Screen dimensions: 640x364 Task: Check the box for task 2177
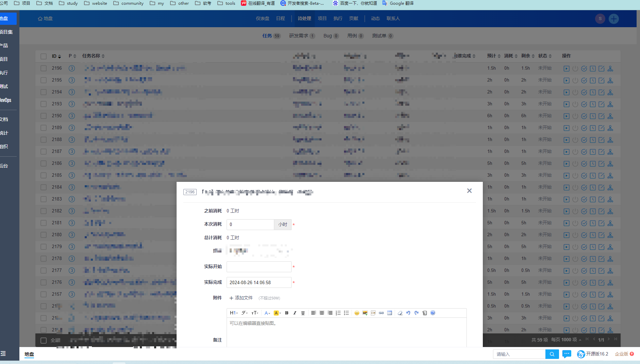(44, 271)
